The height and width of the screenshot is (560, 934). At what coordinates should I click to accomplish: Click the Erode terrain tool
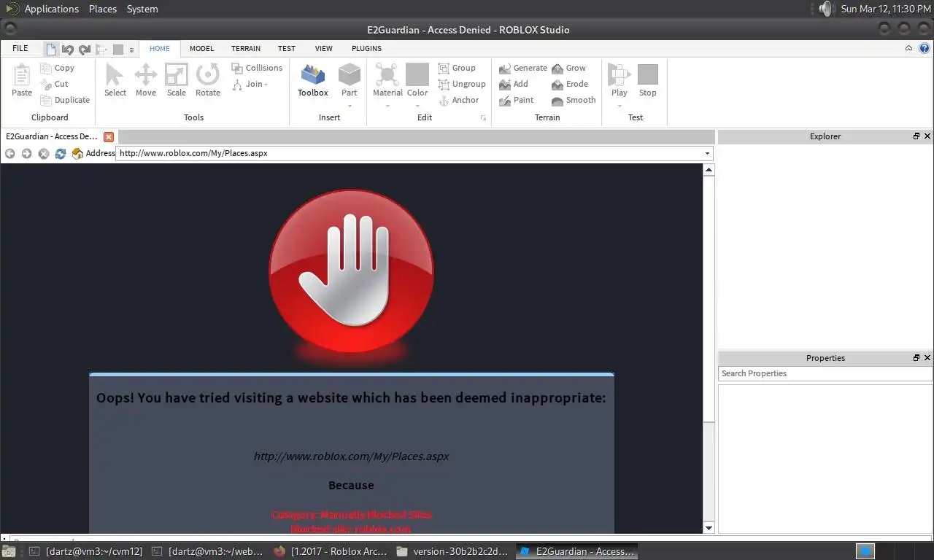[570, 84]
